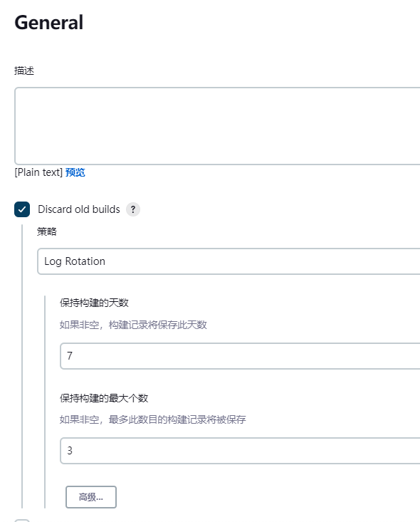This screenshot has width=420, height=522.
Task: Click the 预览 preview link
Action: click(x=75, y=172)
